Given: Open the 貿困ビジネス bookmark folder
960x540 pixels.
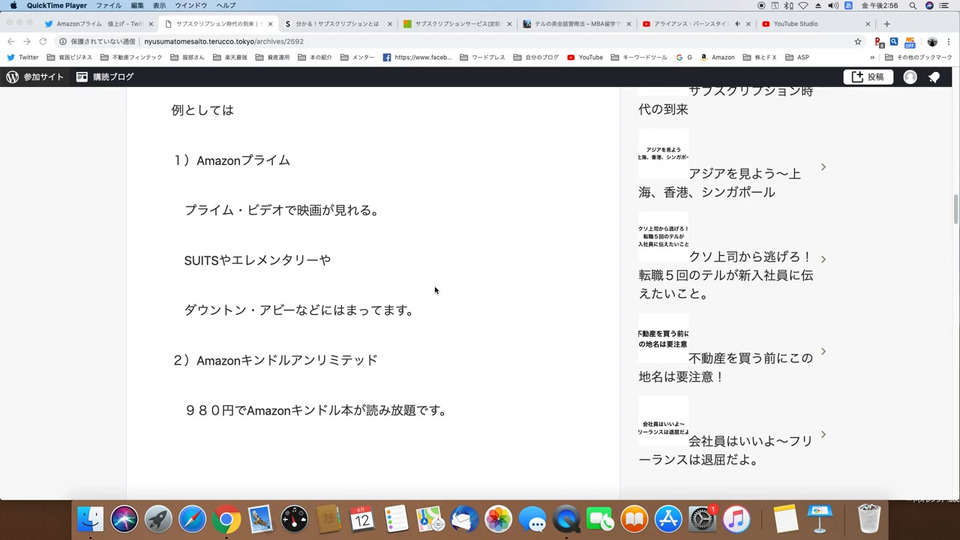Looking at the screenshot, I should tap(69, 58).
